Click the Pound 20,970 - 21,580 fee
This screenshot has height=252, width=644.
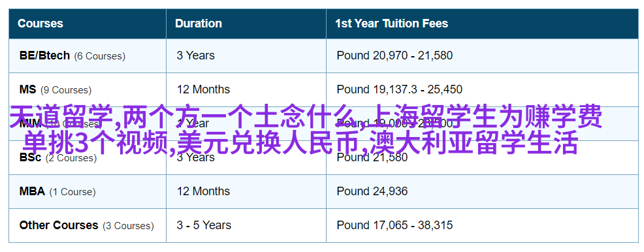394,55
